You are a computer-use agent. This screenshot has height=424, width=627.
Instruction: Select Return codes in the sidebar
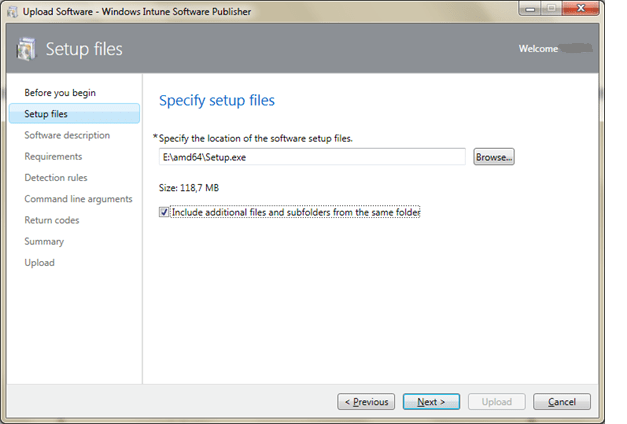(51, 220)
